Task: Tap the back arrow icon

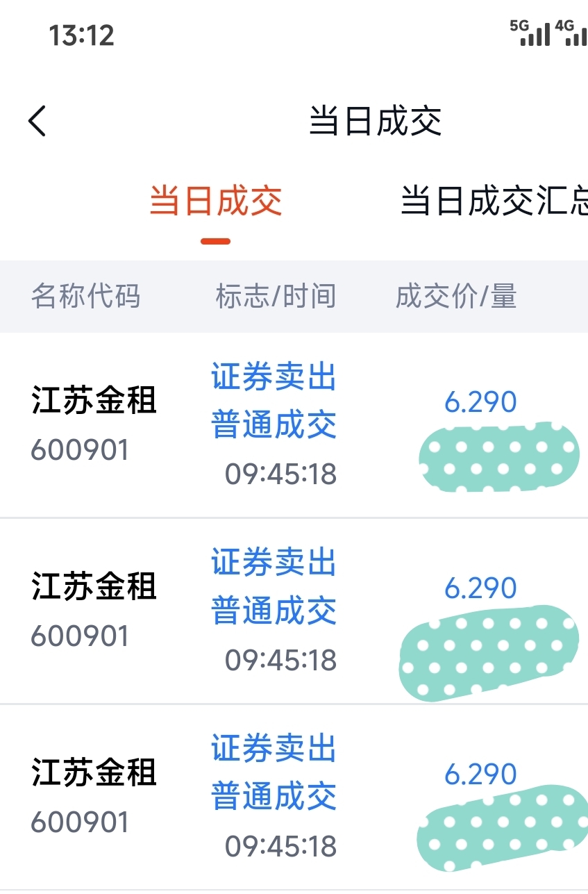Action: click(37, 121)
